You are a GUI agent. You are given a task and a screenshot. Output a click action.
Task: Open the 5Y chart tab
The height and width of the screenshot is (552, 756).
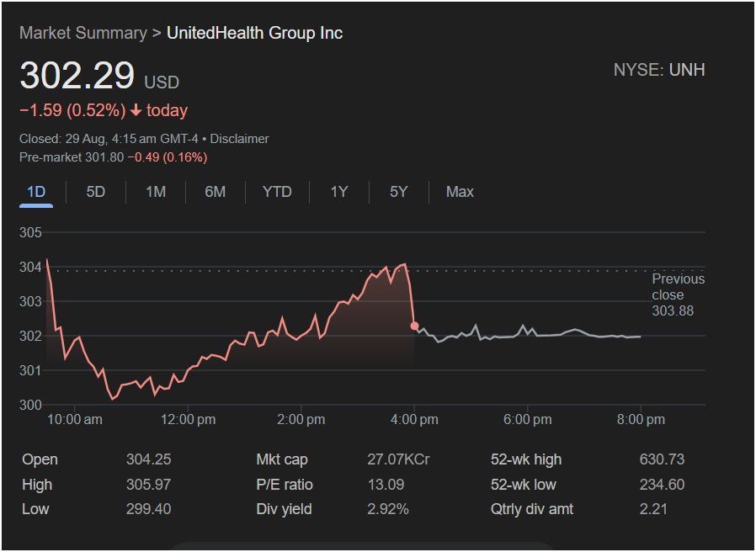pos(398,192)
